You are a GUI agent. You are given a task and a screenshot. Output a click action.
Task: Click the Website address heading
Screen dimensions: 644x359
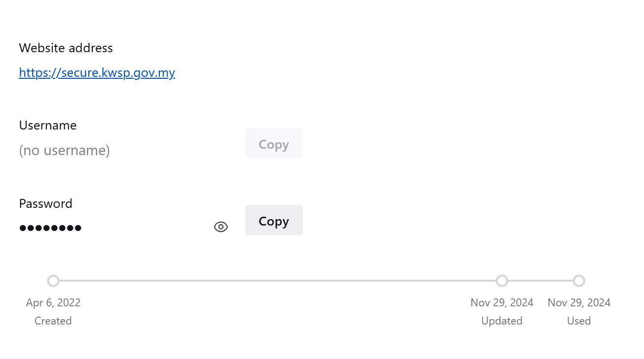(x=66, y=48)
